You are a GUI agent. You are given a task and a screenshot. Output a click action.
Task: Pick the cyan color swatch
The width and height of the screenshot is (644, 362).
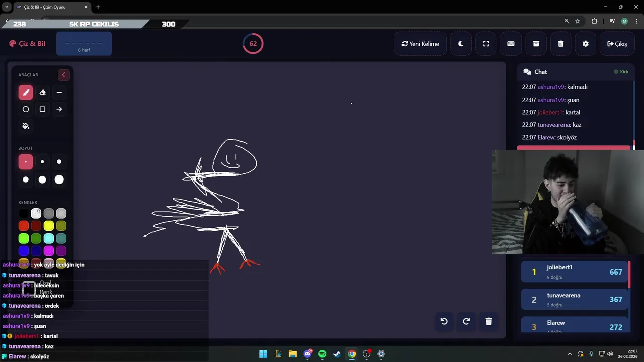tap(49, 238)
